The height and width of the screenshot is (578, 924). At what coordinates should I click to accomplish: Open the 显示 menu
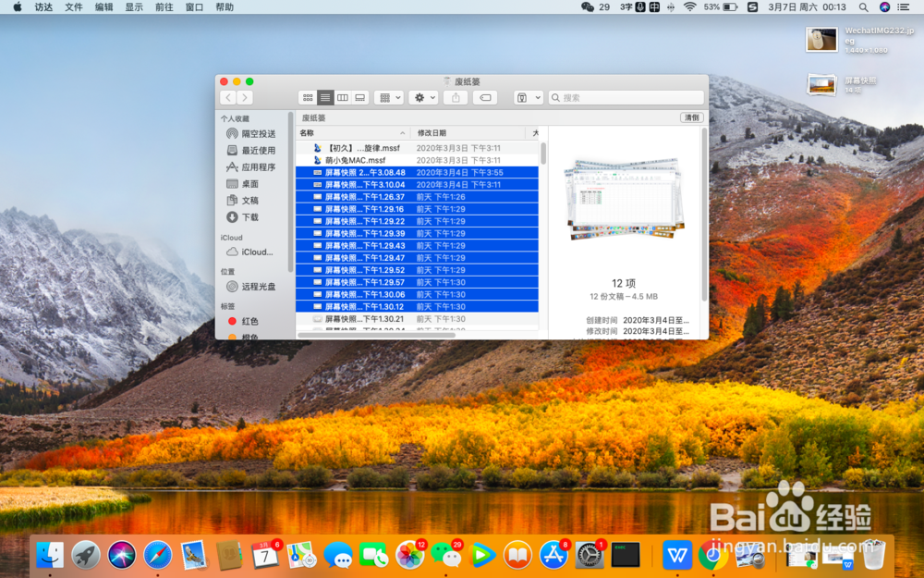tap(134, 7)
